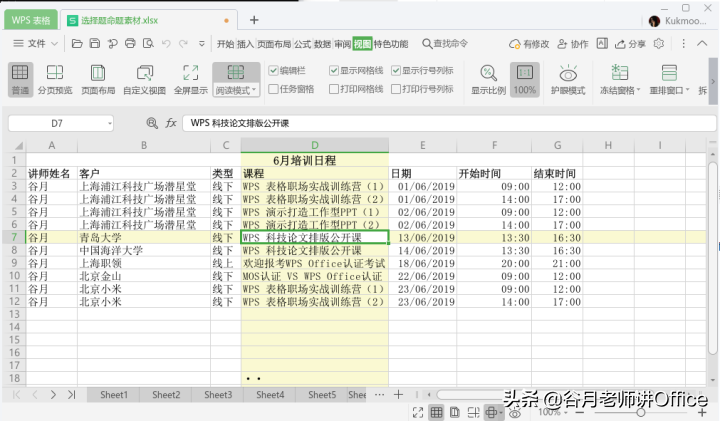
Task: Click the Save icon in quick toolbar
Action: click(95, 44)
